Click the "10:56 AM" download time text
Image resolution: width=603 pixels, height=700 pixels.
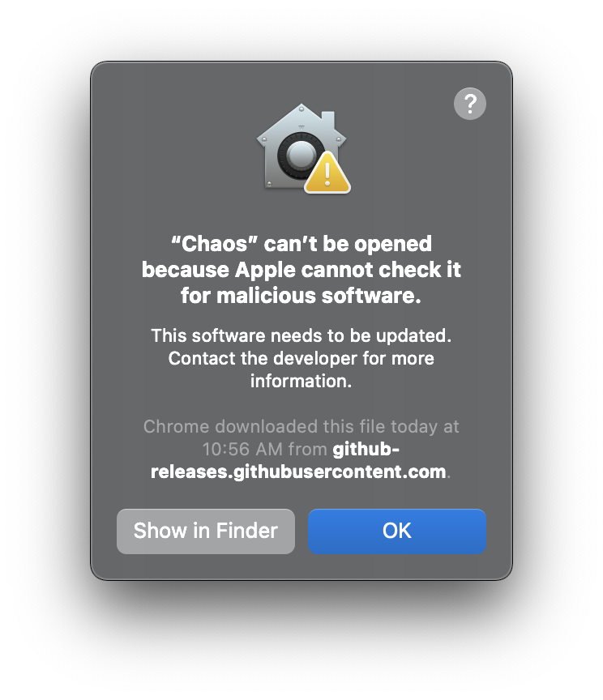[242, 450]
